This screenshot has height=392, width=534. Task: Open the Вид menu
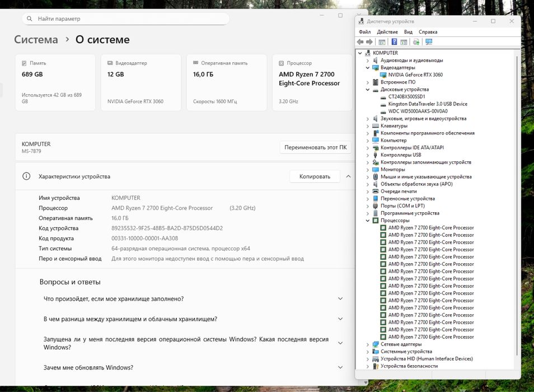408,32
